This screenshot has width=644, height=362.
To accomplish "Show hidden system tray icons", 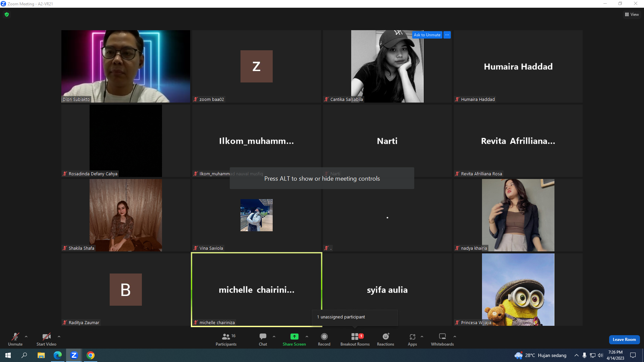I will pyautogui.click(x=577, y=355).
